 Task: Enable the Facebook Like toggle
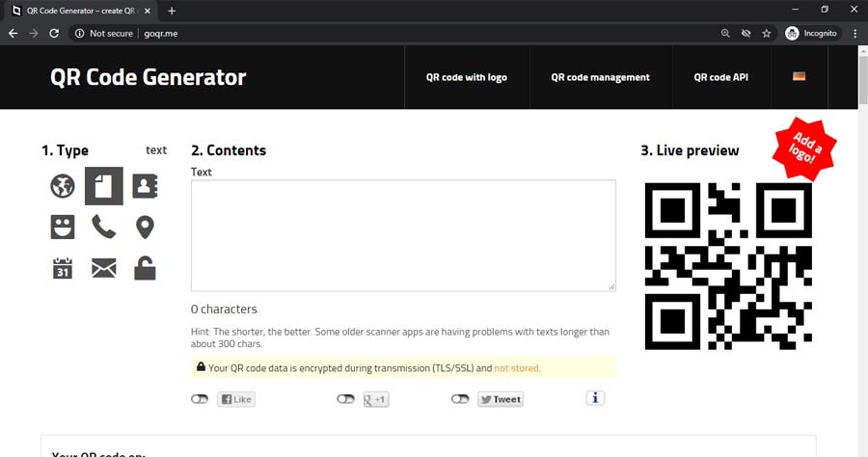[200, 399]
